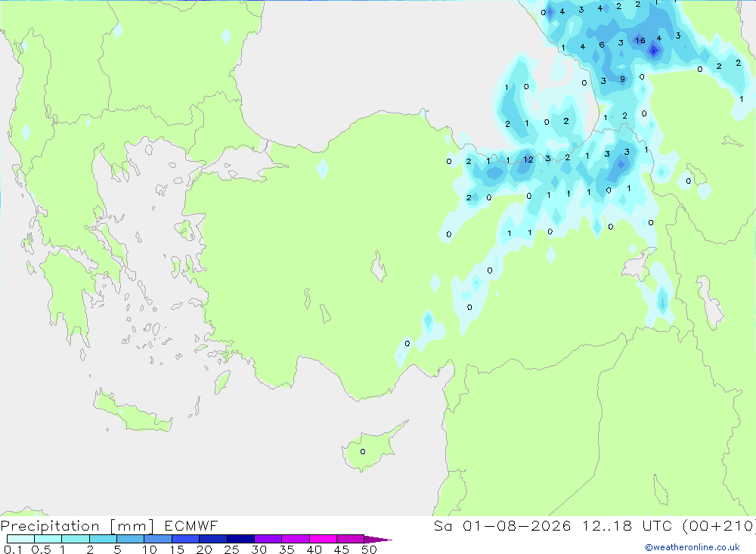Viewport: 756px width, 554px height.
Task: Click the '16' precipitation value on map
Action: click(x=640, y=41)
